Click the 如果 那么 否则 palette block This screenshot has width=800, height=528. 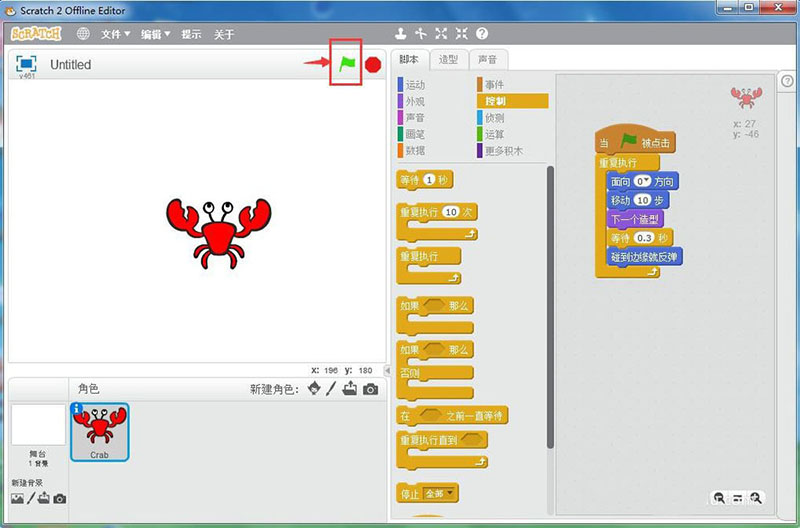click(435, 370)
